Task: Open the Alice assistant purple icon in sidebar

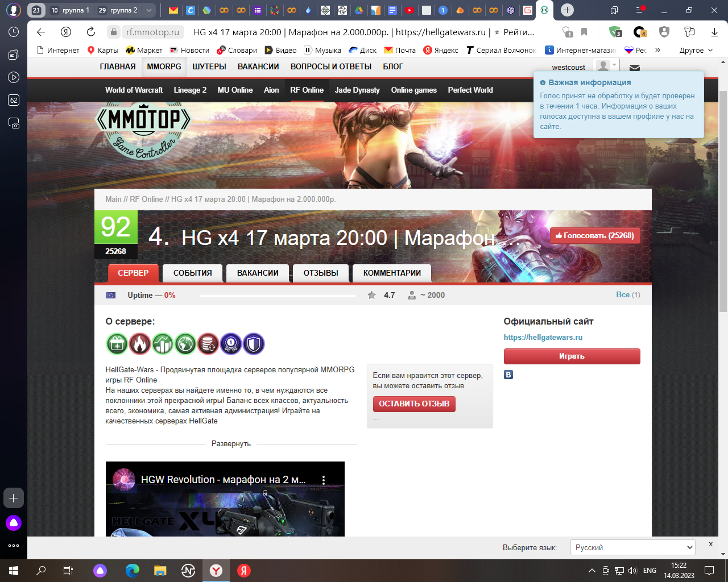Action: [14, 523]
